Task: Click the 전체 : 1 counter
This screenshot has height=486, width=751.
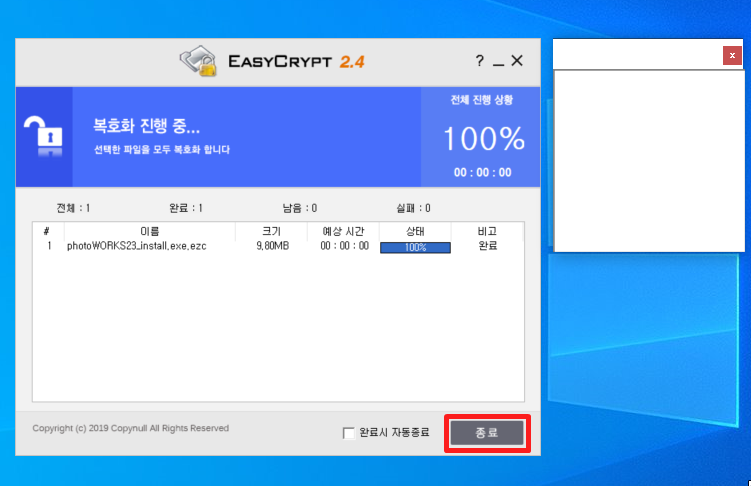Action: [x=73, y=208]
